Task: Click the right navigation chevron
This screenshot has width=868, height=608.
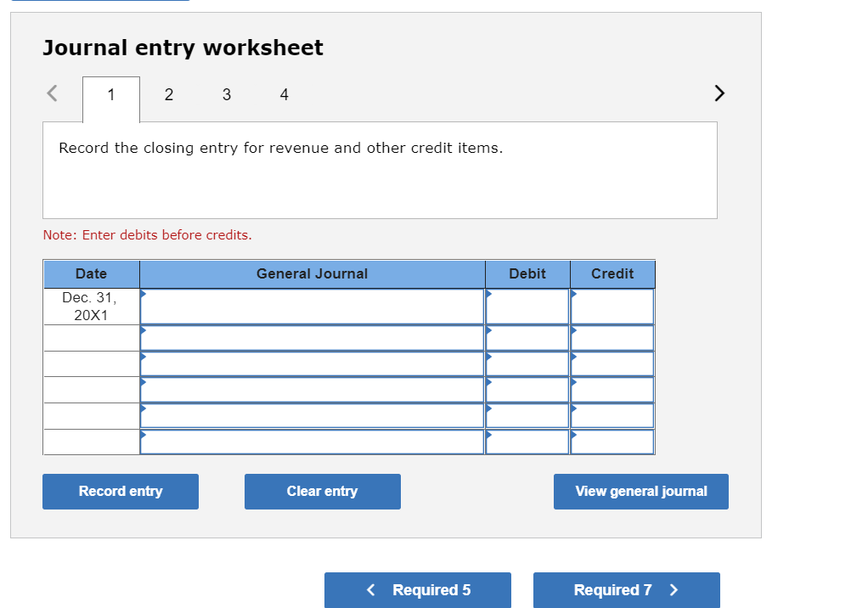Action: 719,93
